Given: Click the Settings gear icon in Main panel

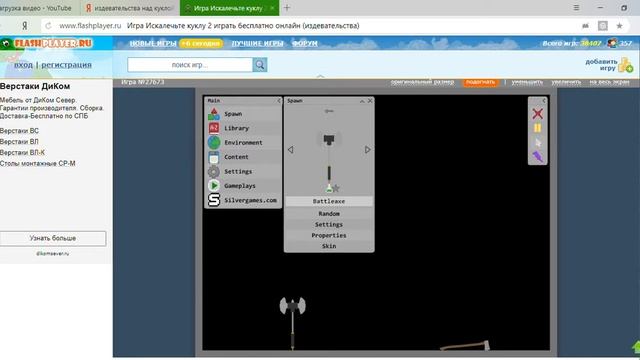Looking at the screenshot, I should (x=213, y=171).
